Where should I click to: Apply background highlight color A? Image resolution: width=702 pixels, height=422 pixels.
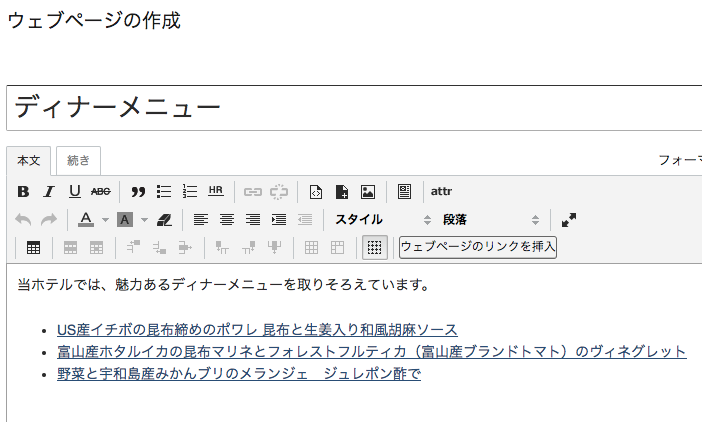pyautogui.click(x=125, y=220)
